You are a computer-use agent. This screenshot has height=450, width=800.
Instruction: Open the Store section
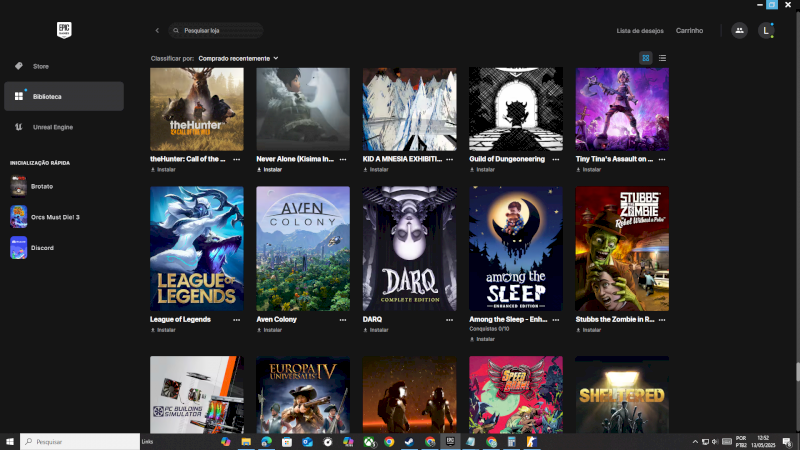point(40,66)
